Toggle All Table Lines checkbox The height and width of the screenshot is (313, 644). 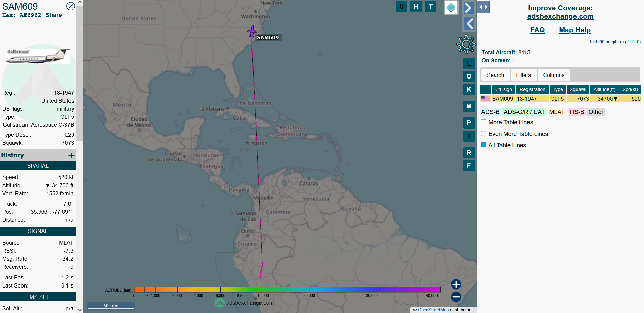pyautogui.click(x=484, y=145)
